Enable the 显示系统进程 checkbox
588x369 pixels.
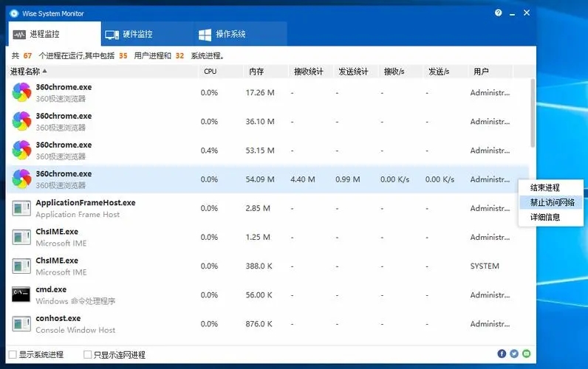[x=12, y=355]
